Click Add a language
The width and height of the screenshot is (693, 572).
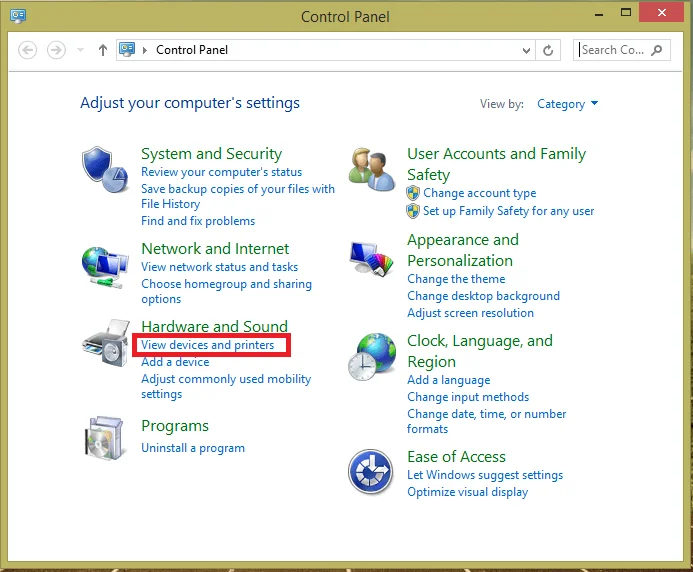[x=449, y=380]
